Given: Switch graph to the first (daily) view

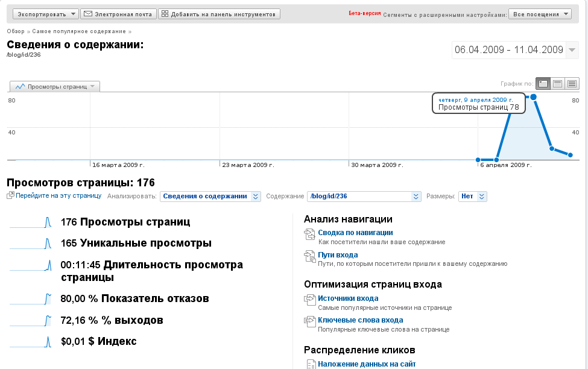Looking at the screenshot, I should (x=543, y=84).
